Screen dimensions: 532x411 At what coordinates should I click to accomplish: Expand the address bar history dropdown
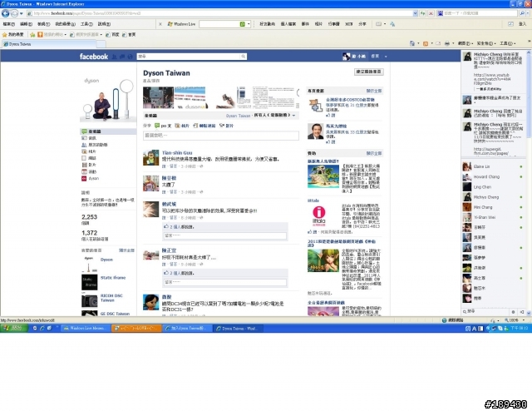[x=416, y=13]
